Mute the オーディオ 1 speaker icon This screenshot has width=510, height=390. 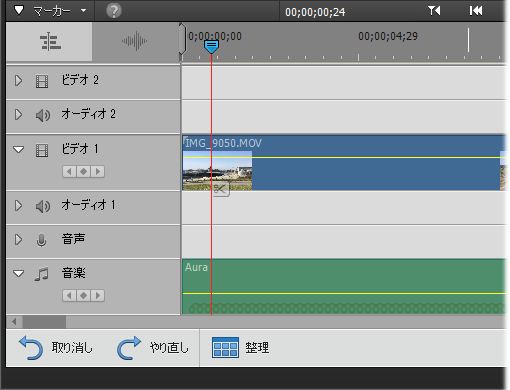pyautogui.click(x=43, y=206)
